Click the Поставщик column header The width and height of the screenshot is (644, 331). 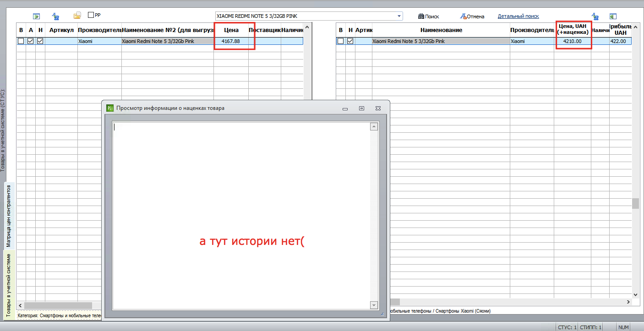(265, 30)
